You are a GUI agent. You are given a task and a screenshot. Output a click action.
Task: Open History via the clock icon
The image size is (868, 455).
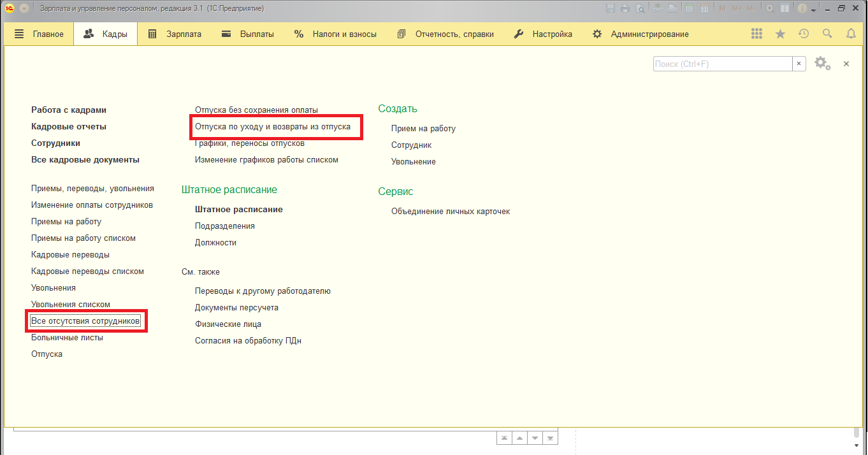pyautogui.click(x=804, y=34)
